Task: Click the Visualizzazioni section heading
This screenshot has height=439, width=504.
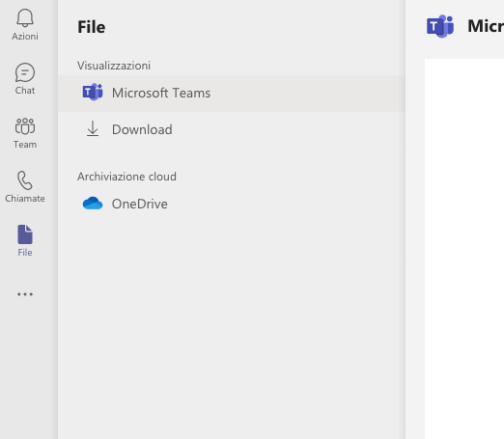Action: (114, 66)
